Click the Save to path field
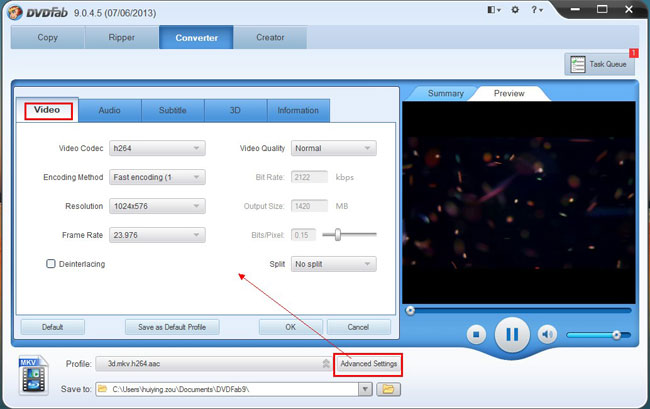650x409 pixels. pos(227,389)
